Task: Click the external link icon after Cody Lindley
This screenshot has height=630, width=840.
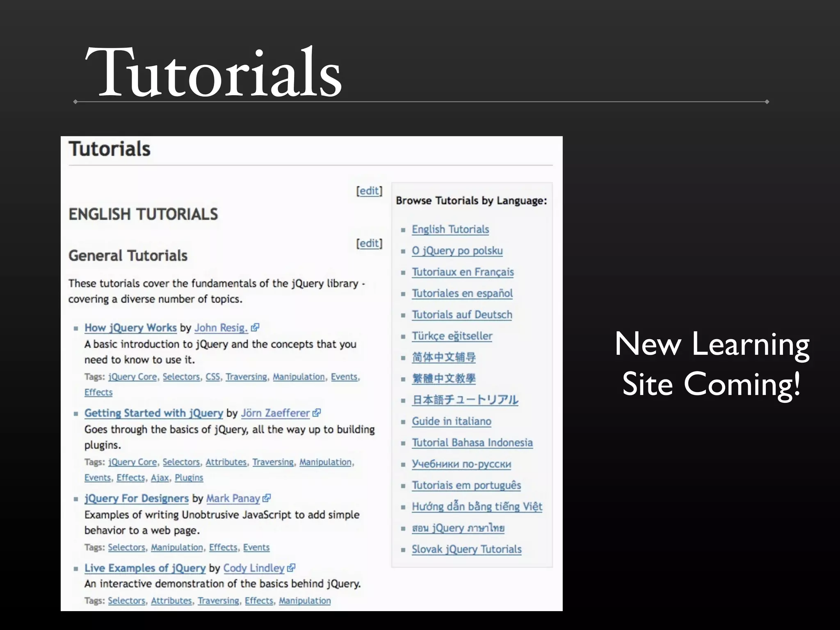Action: [x=291, y=568]
